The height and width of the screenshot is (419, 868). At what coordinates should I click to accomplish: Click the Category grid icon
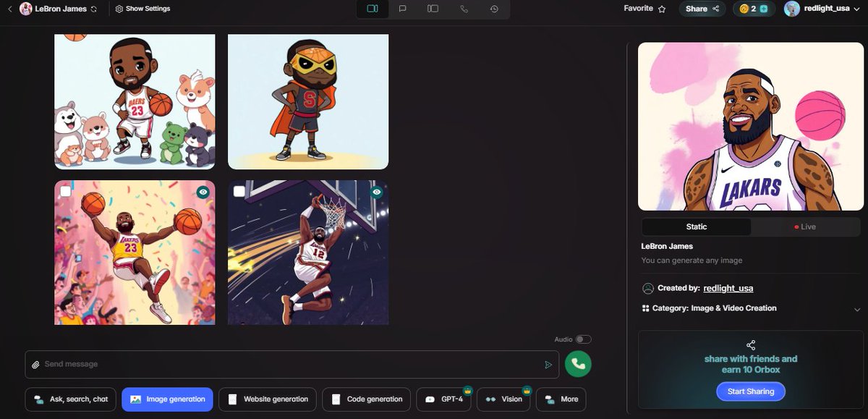[x=645, y=308]
